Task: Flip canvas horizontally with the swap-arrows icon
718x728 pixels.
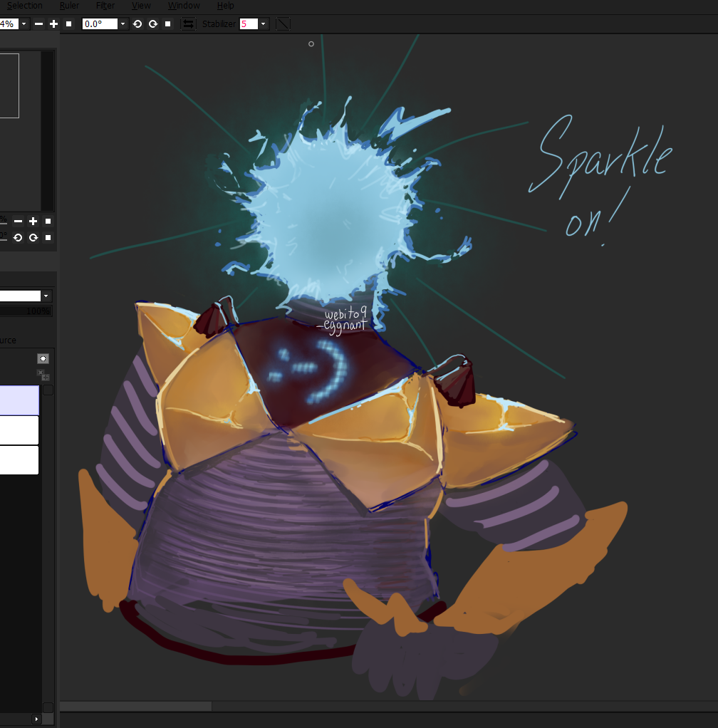Action: point(188,24)
